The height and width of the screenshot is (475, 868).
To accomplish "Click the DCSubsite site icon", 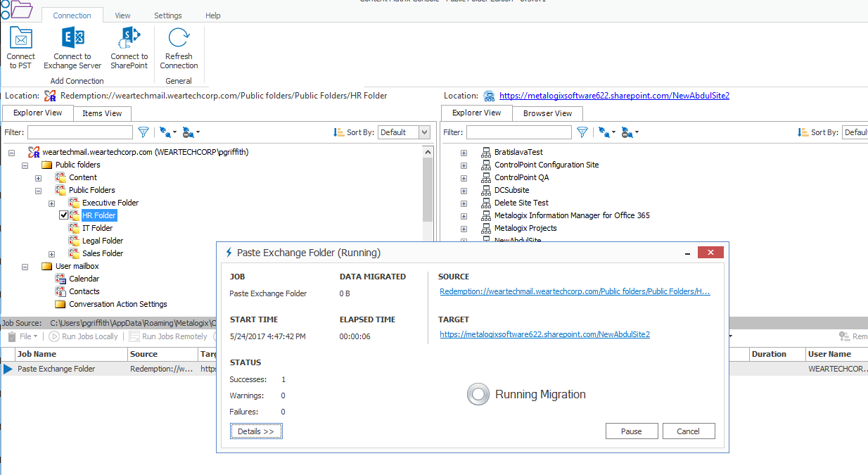I will pyautogui.click(x=485, y=190).
